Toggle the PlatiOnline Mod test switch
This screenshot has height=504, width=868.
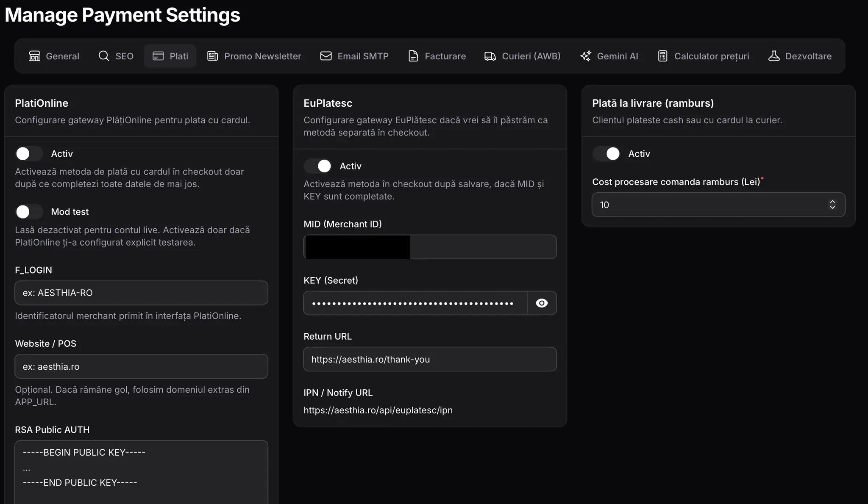coord(29,212)
